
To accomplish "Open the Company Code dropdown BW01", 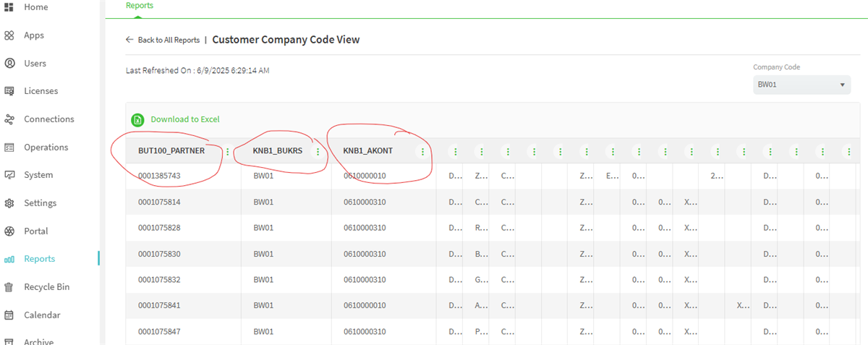I will click(801, 85).
